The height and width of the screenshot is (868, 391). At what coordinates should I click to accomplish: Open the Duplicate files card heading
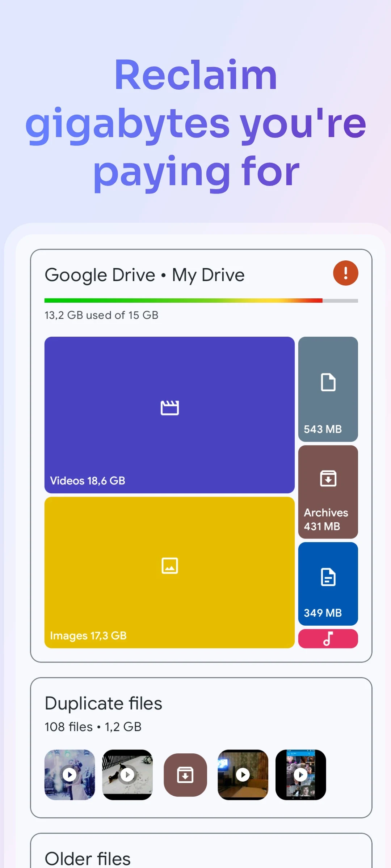coord(104,703)
